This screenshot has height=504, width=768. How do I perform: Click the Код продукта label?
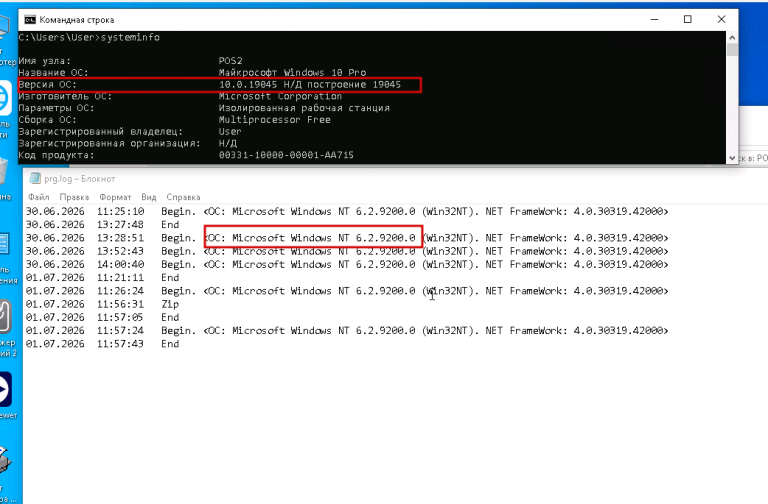click(56, 155)
